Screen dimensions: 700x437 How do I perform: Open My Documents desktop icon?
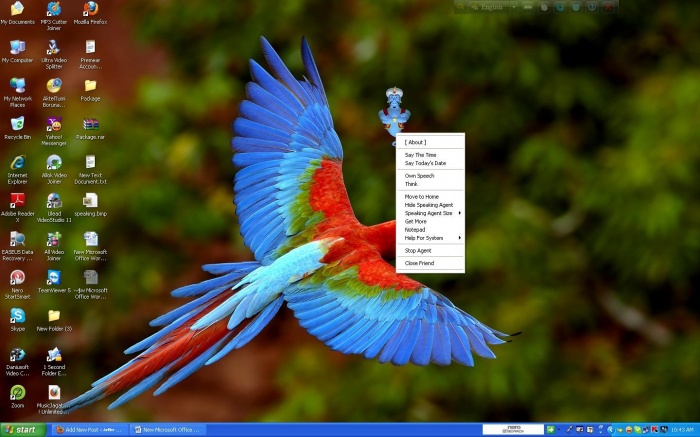[x=17, y=13]
